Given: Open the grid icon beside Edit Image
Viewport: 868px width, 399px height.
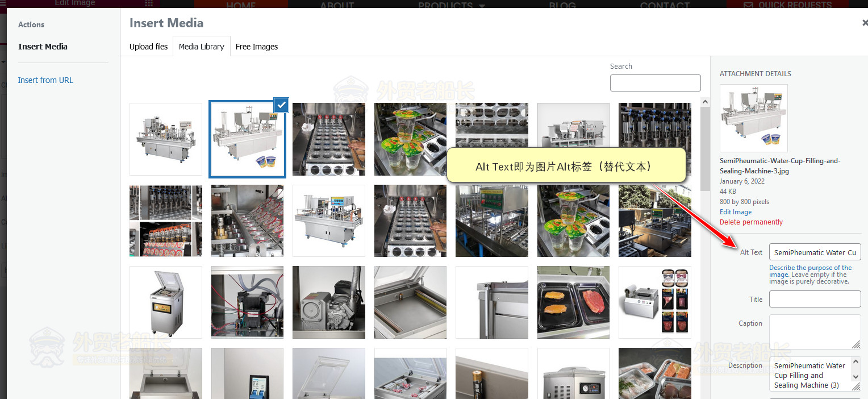Looking at the screenshot, I should point(149,3).
